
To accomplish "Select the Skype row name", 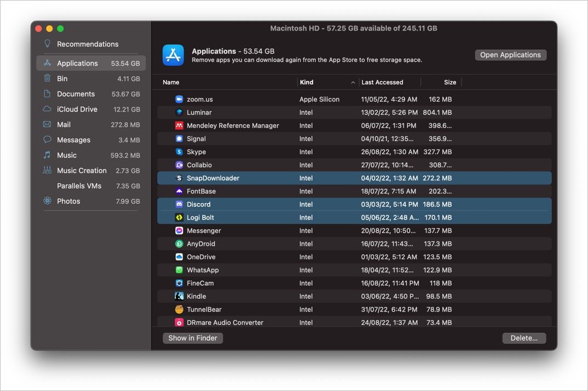I will [x=196, y=152].
